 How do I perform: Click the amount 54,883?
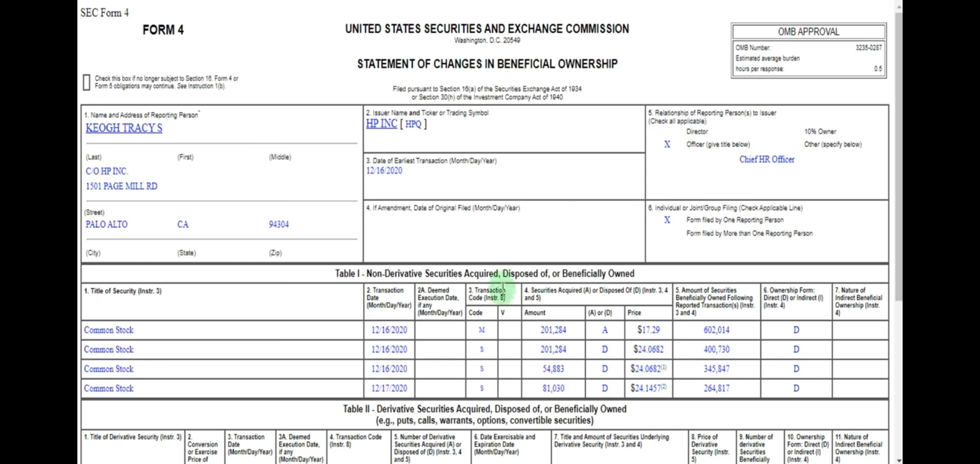click(x=553, y=369)
